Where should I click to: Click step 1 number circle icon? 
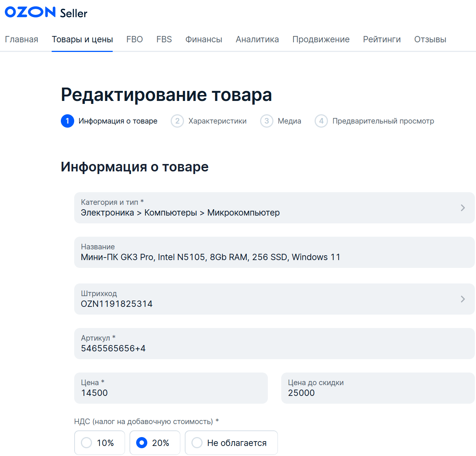pyautogui.click(x=68, y=121)
